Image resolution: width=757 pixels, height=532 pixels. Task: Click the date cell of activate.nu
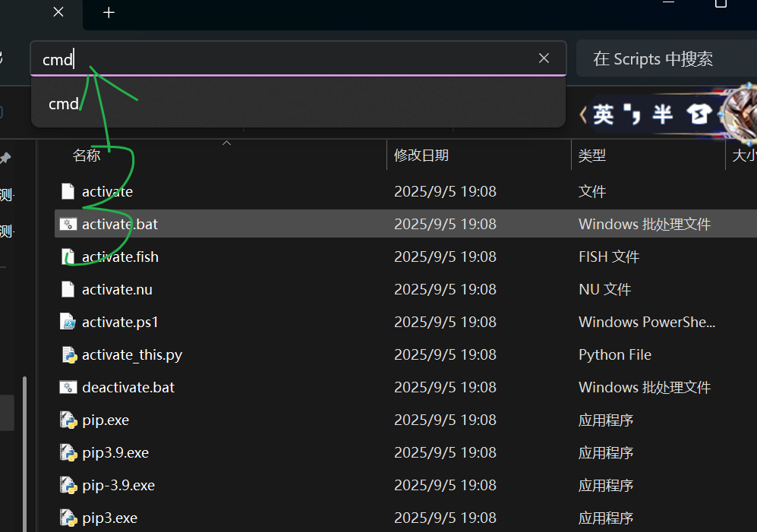click(x=445, y=289)
